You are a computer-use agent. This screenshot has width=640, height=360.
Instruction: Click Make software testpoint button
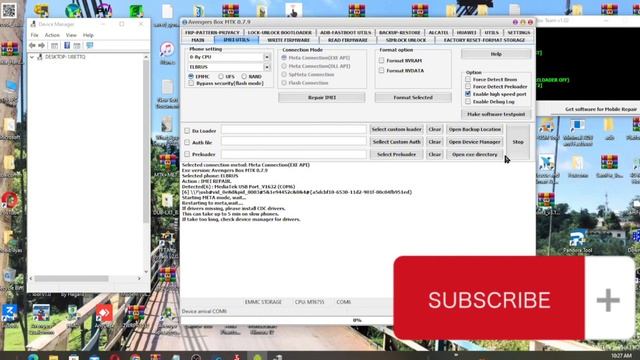coord(496,114)
